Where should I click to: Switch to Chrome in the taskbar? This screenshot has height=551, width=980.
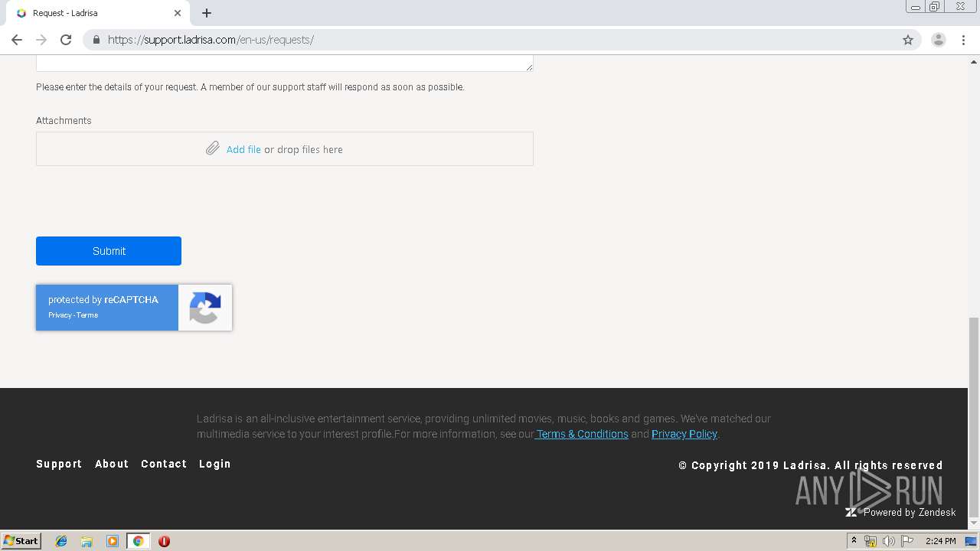(139, 541)
